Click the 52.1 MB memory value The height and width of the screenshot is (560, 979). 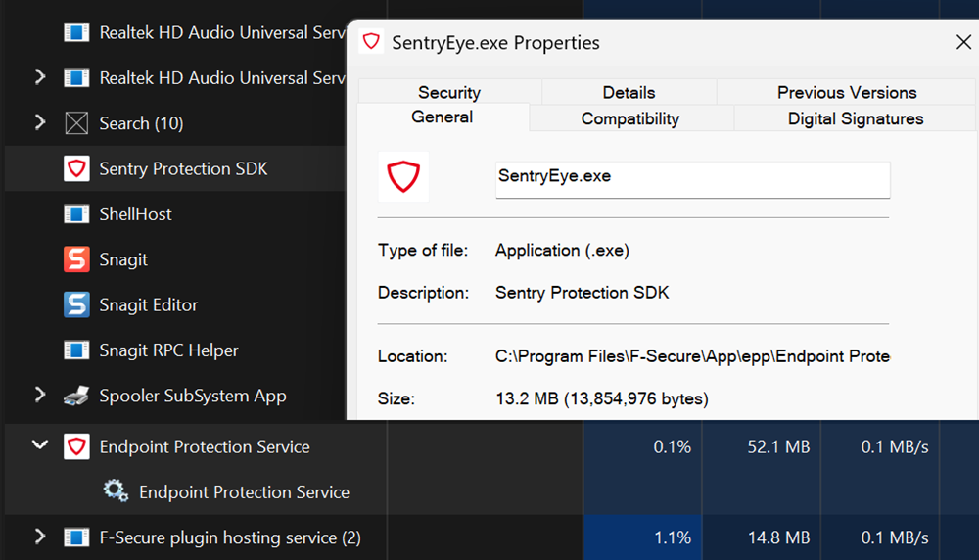(778, 447)
